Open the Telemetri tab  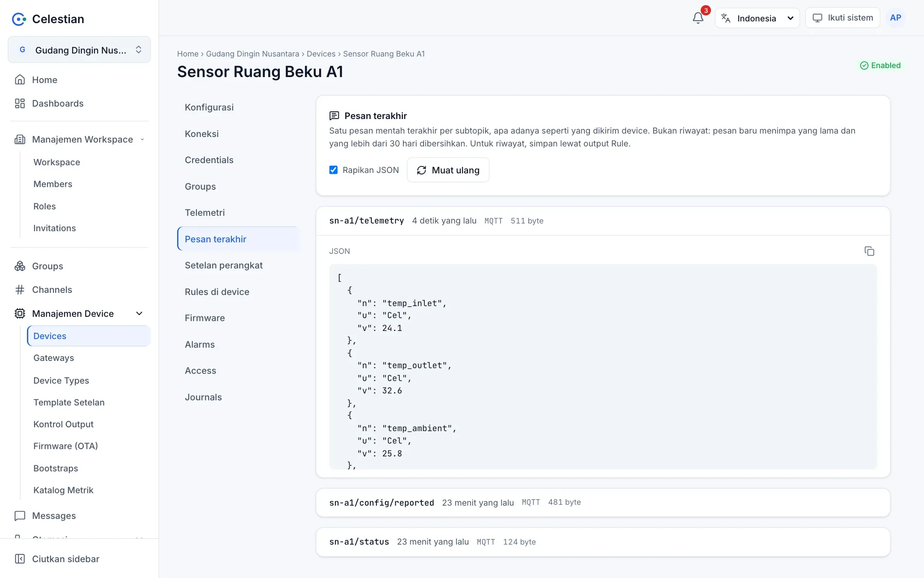tap(238, 213)
